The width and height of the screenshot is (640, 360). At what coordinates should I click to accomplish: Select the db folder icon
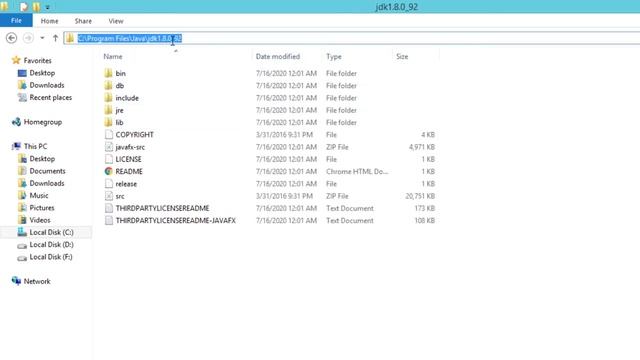click(109, 86)
